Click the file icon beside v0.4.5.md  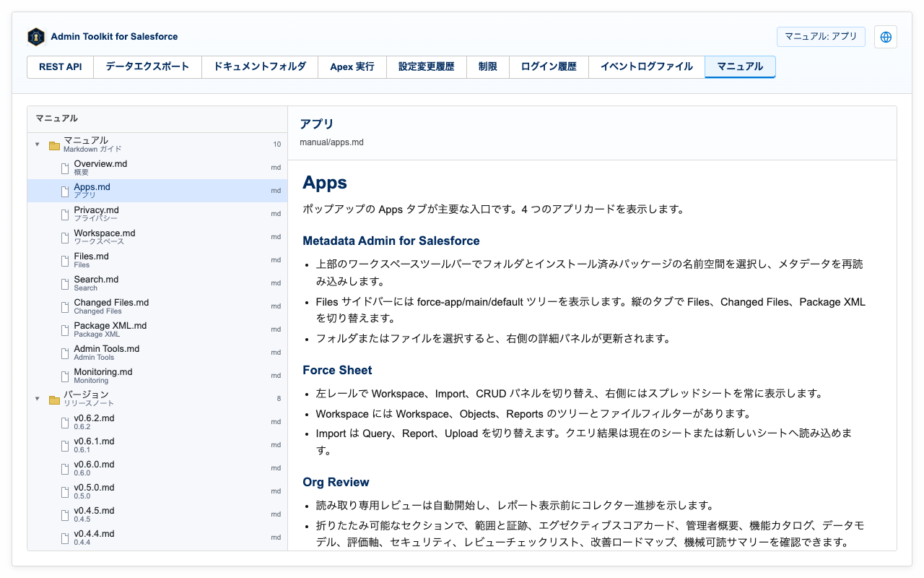click(x=65, y=515)
